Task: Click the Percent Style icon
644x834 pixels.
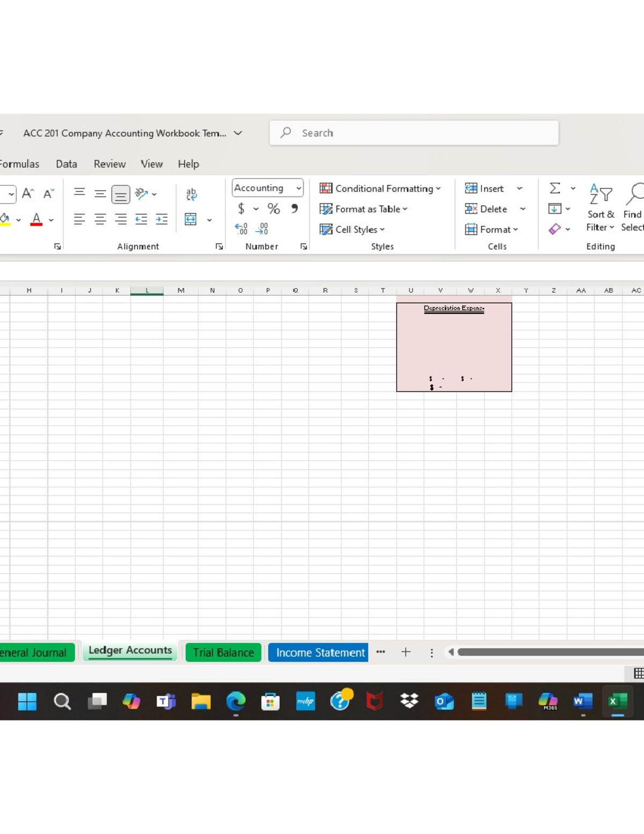Action: tap(274, 209)
